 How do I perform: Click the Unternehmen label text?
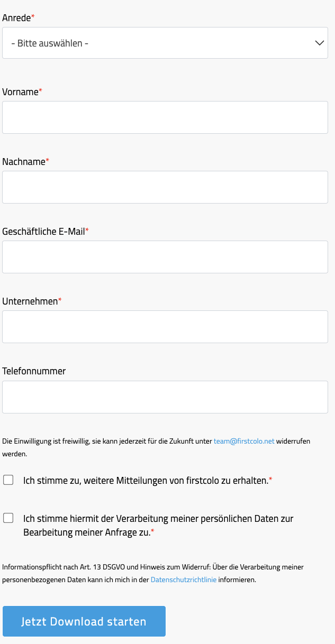[x=30, y=301]
